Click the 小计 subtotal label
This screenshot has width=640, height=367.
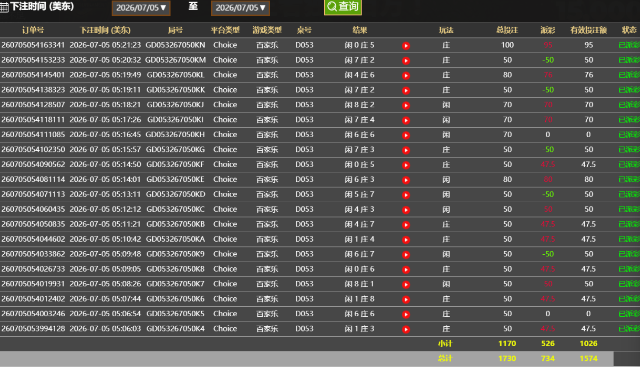coord(445,344)
